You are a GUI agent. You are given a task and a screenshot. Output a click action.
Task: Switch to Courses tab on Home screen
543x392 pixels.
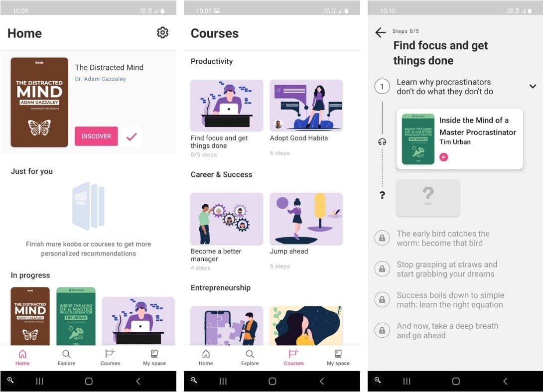(110, 357)
